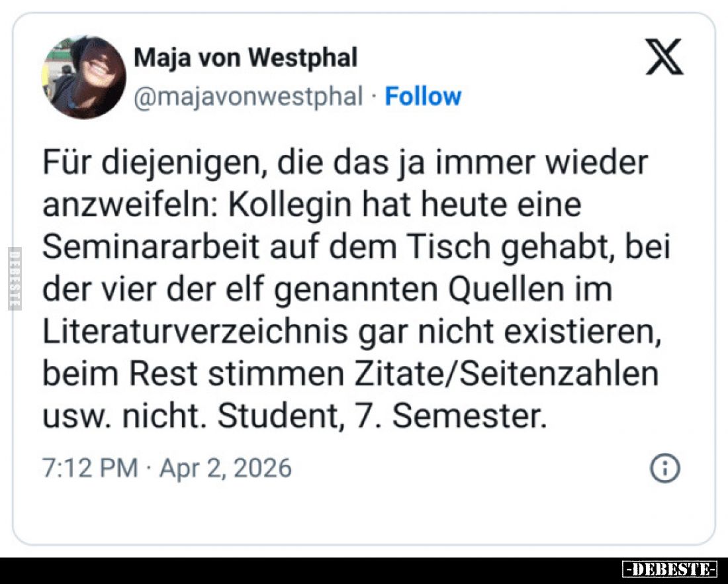Click the date Apr 2, 2026
Viewport: 728px width, 584px height.
tap(225, 467)
